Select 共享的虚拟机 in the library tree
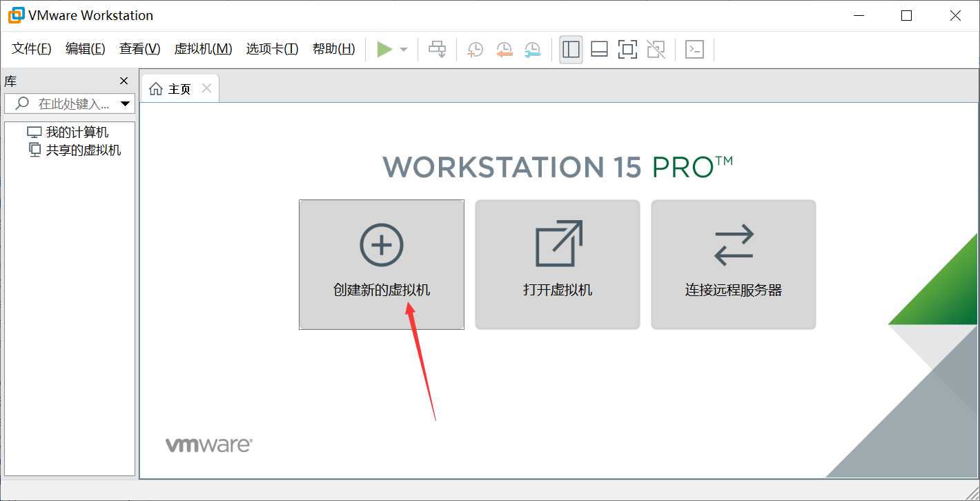Screen dimensions: 980x501 pos(75,150)
